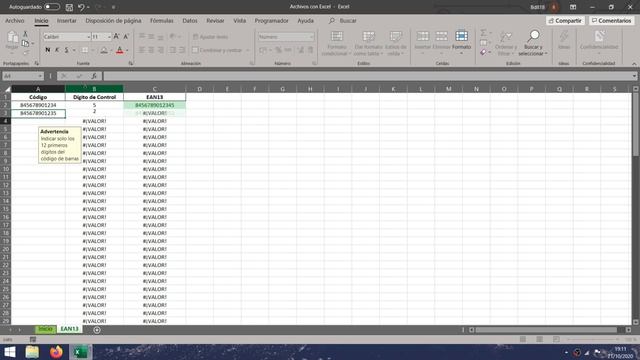
Task: Switch to the Insertar ribbon tab
Action: [67, 20]
